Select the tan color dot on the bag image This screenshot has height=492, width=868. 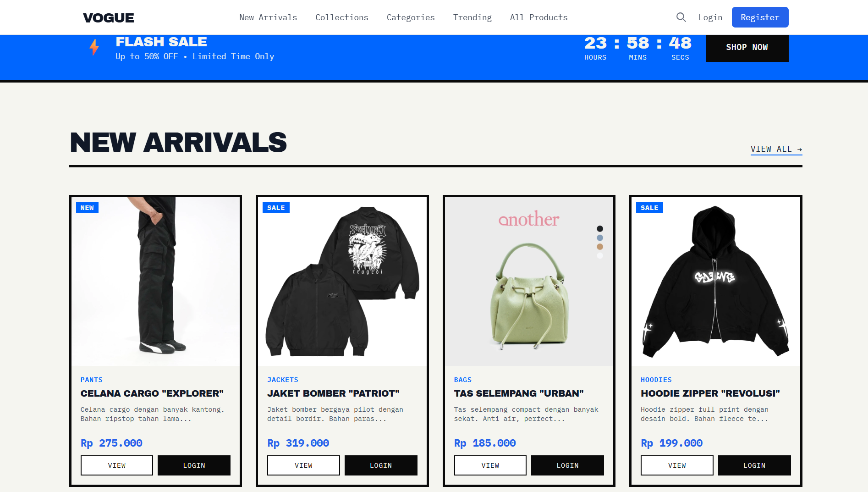pyautogui.click(x=600, y=247)
